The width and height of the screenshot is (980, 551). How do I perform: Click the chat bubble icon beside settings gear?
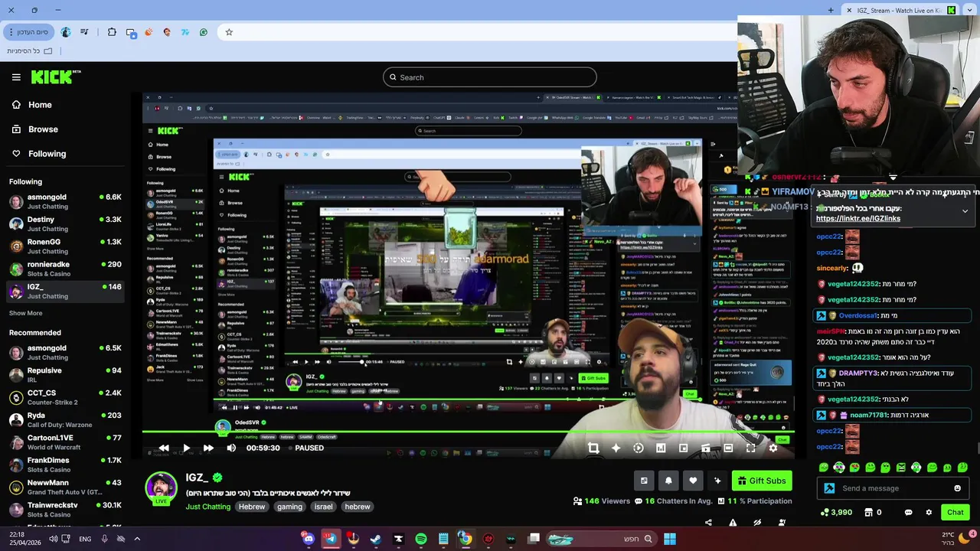point(908,512)
